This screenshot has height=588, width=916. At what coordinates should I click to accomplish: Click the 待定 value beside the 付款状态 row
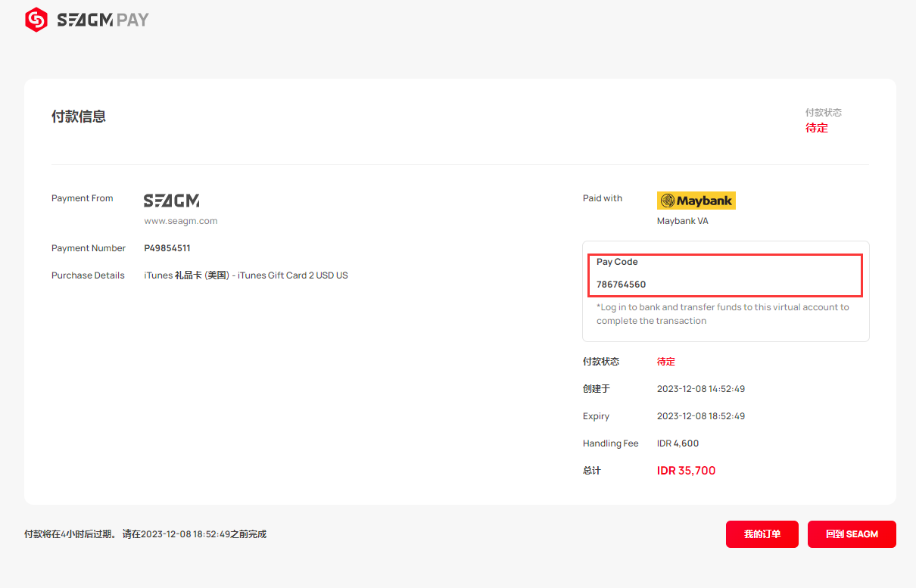click(x=666, y=362)
